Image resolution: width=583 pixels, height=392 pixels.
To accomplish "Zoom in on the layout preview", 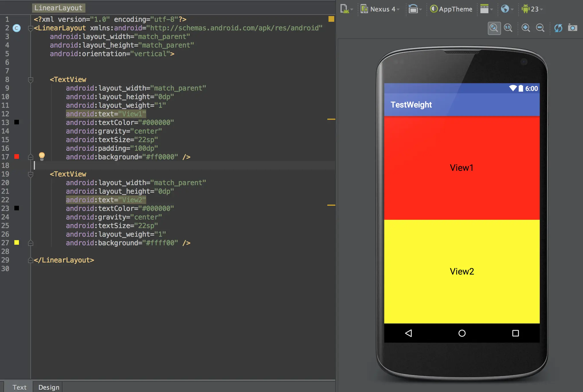I will coord(526,28).
